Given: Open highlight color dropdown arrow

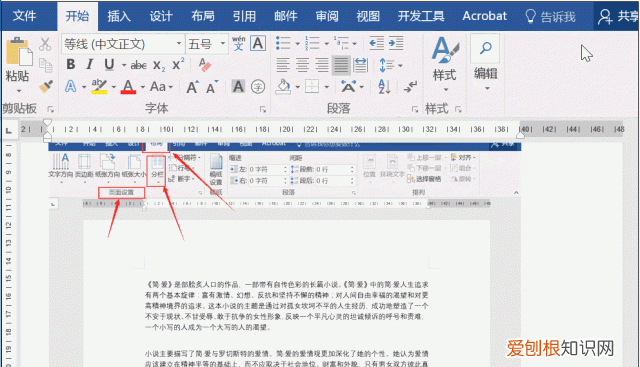Looking at the screenshot, I should (x=113, y=87).
